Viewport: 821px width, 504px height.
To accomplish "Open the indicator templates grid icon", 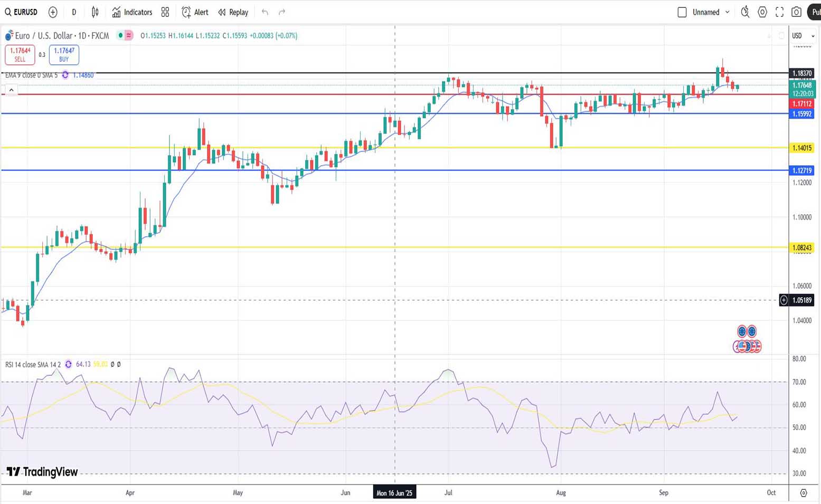I will pos(165,12).
